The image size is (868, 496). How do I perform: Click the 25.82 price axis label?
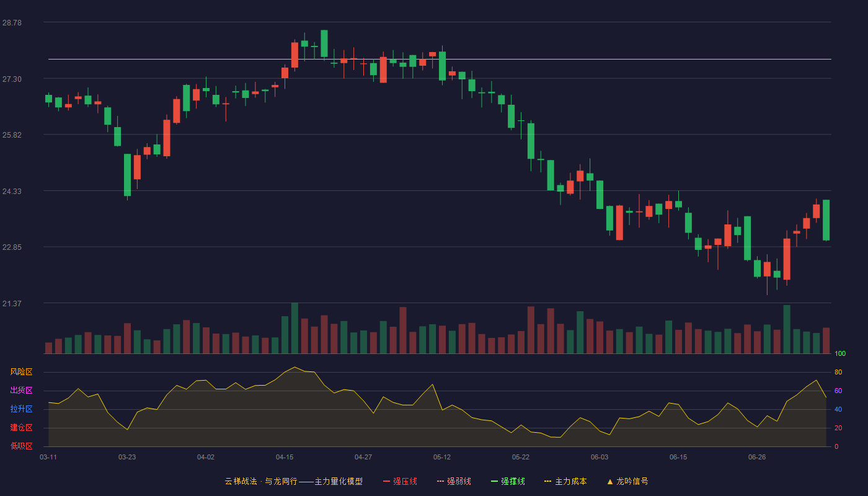click(12, 135)
